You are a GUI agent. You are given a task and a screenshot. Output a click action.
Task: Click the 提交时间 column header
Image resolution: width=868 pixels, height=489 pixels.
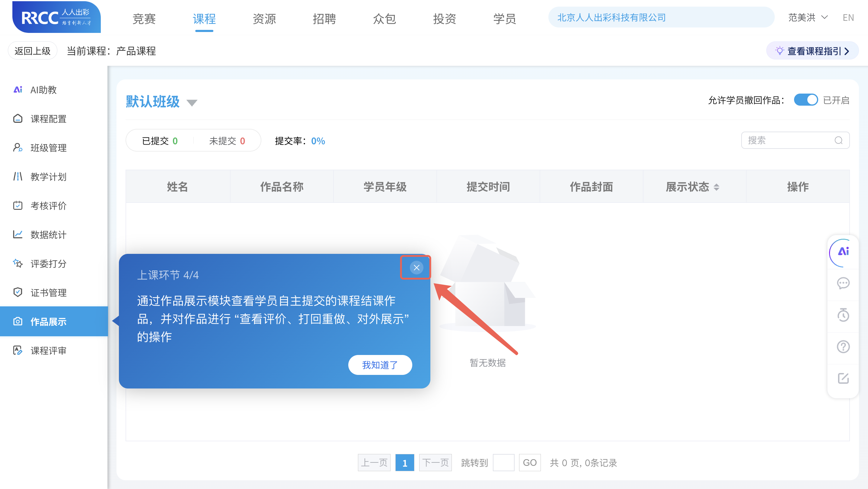tap(488, 186)
